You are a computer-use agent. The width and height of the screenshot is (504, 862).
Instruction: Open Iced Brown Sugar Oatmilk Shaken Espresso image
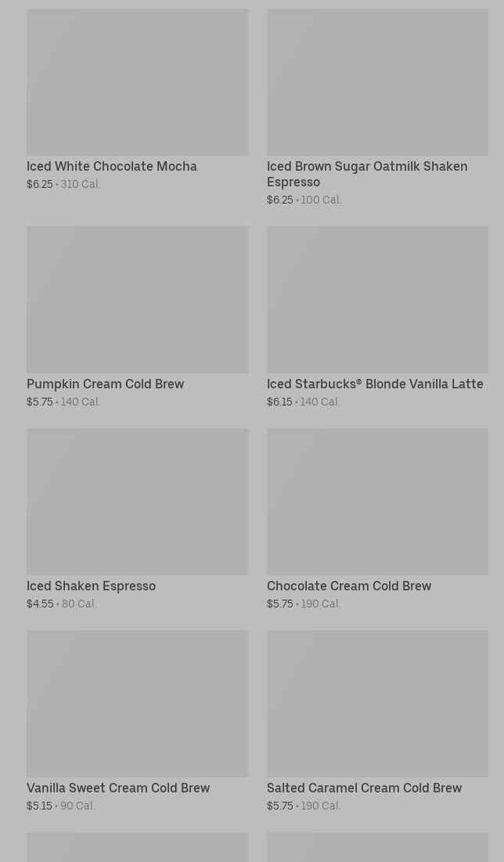[377, 82]
